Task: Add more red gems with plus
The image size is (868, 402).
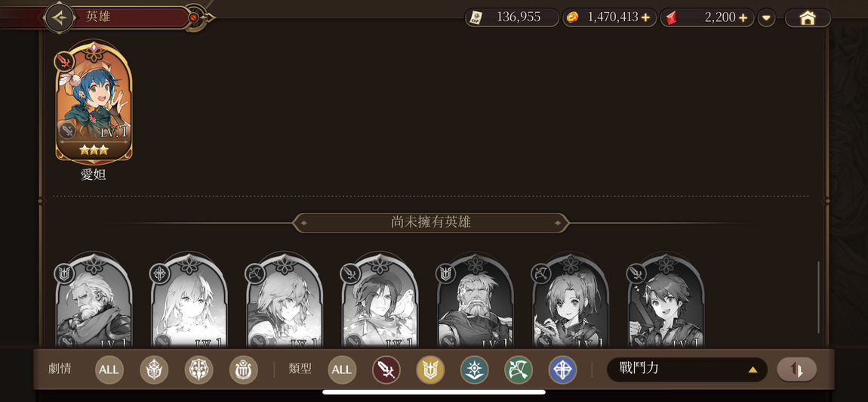Action: tap(743, 17)
